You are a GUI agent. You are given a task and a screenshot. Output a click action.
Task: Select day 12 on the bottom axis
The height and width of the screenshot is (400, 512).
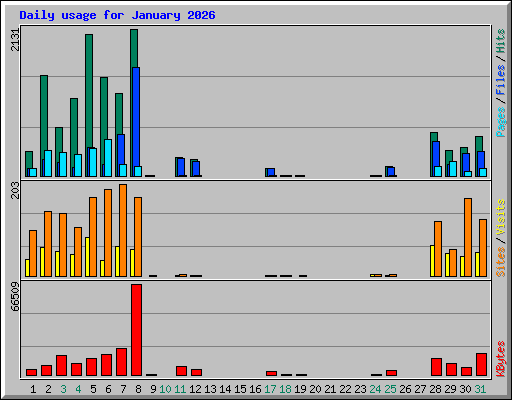pos(195,389)
